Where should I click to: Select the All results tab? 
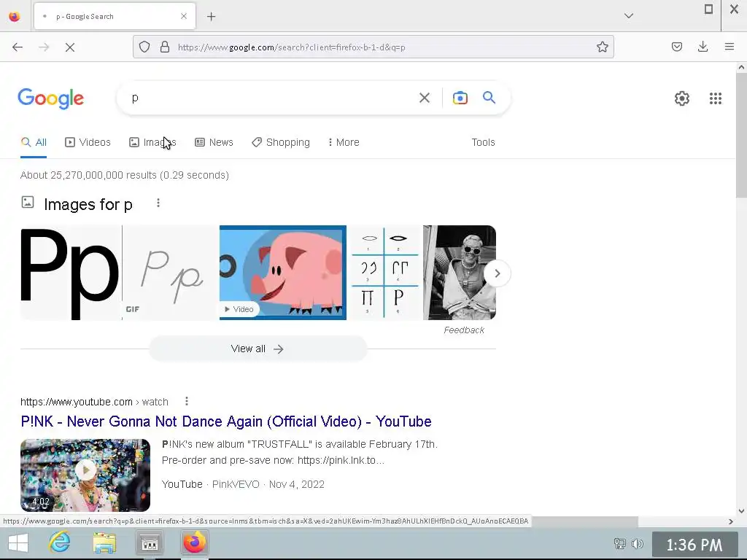(x=34, y=142)
